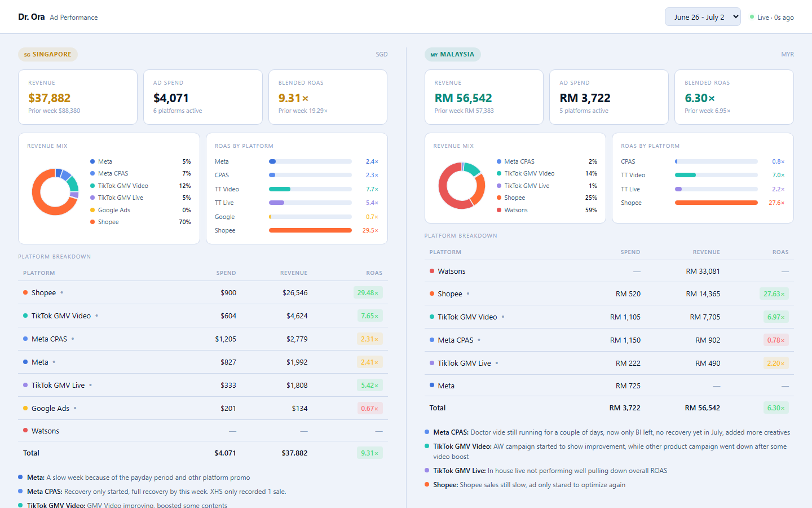
Task: Click the Singapore revenue mix donut chart
Action: click(x=55, y=192)
